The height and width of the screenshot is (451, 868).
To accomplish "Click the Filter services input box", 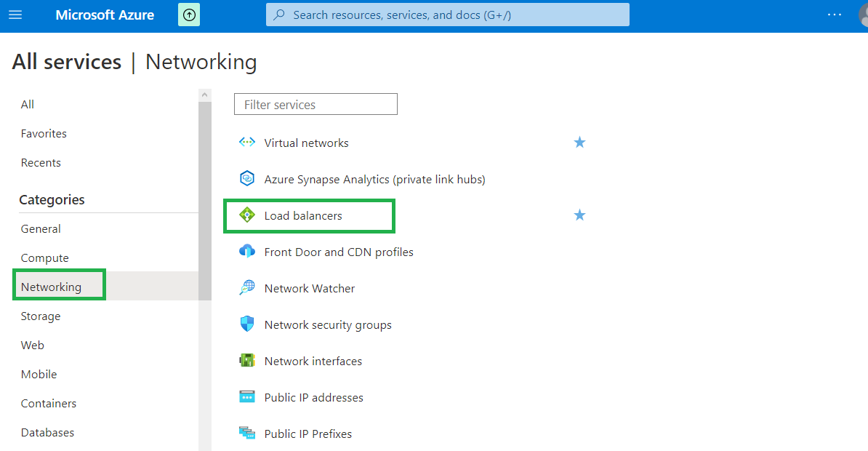I will [316, 105].
